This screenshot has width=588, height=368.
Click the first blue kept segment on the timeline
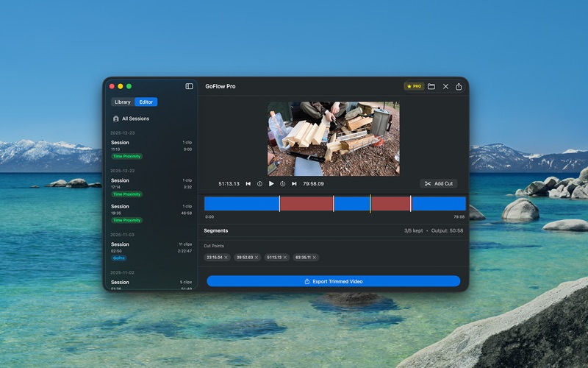coord(242,204)
